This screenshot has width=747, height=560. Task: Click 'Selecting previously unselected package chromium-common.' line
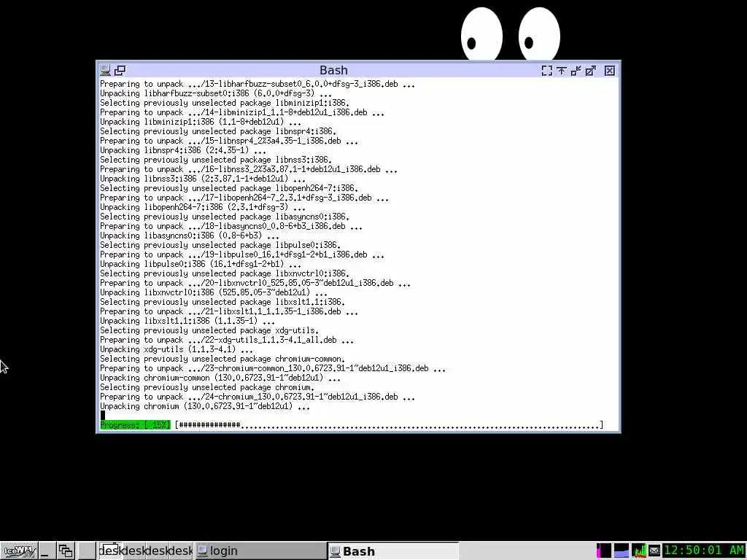click(222, 359)
